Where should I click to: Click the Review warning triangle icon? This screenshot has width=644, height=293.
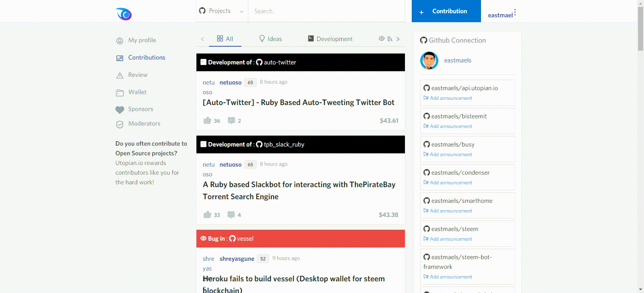(x=120, y=75)
